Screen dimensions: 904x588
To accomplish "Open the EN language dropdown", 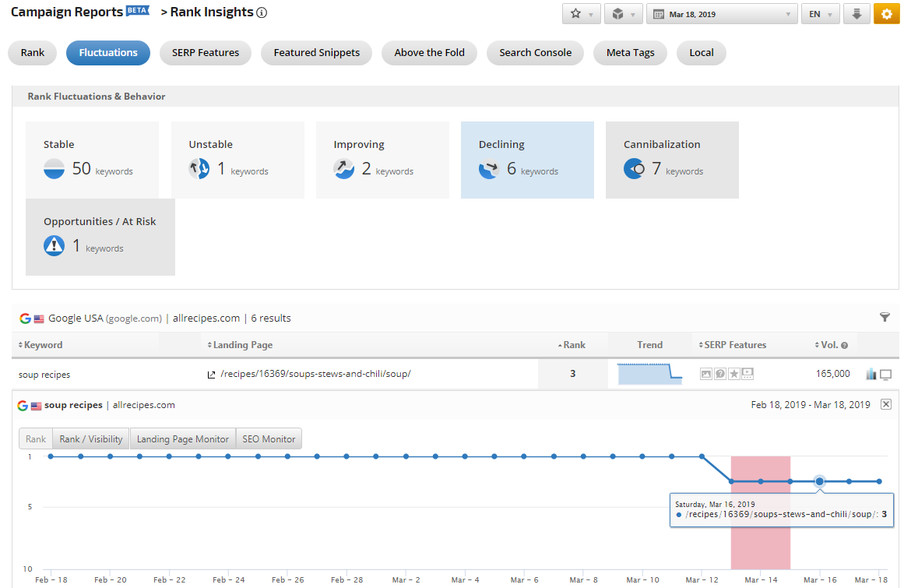I will pyautogui.click(x=820, y=14).
